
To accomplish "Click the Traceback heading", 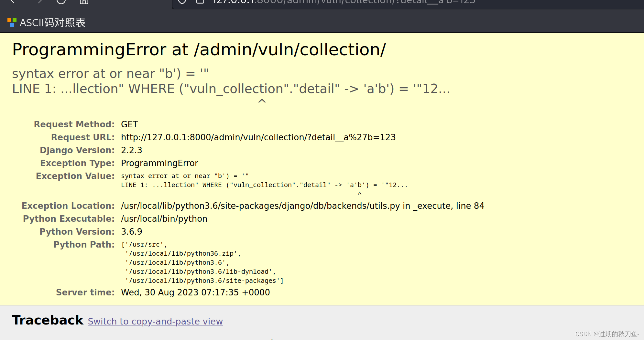I will click(48, 320).
